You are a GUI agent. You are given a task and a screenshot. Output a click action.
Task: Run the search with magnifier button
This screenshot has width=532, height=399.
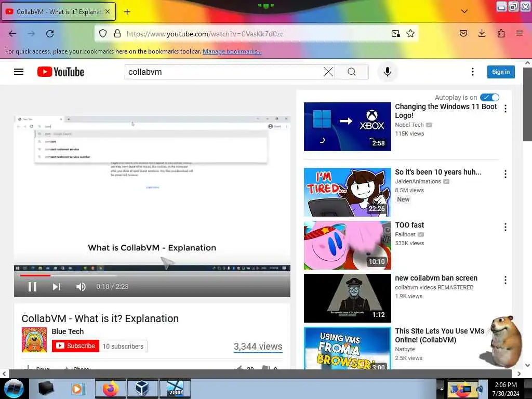[352, 72]
